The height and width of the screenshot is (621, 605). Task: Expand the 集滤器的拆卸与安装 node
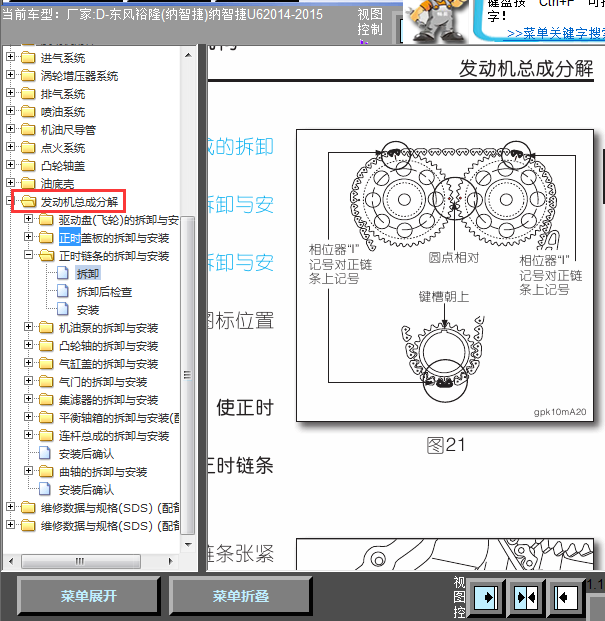tap(29, 399)
